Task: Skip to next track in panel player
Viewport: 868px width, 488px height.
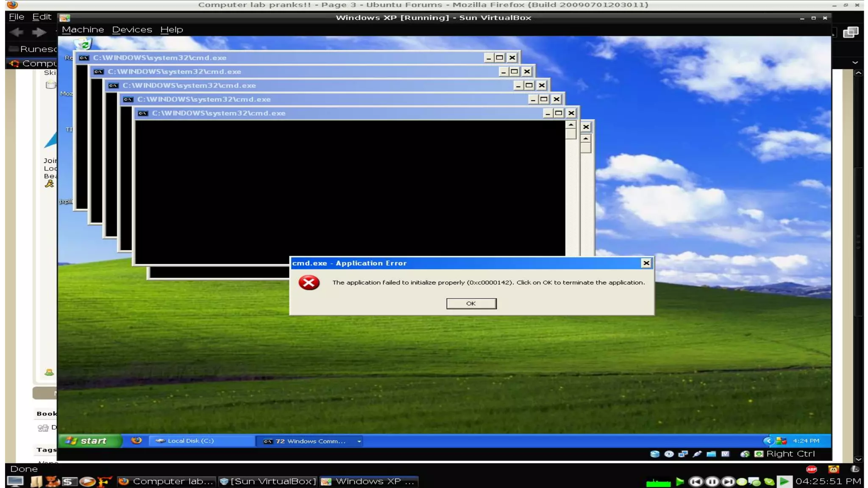Action: [728, 481]
